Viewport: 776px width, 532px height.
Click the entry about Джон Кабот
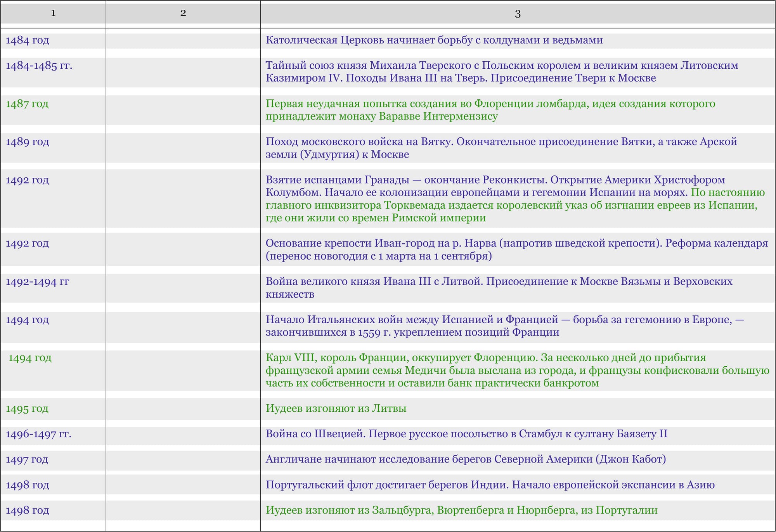click(x=466, y=459)
